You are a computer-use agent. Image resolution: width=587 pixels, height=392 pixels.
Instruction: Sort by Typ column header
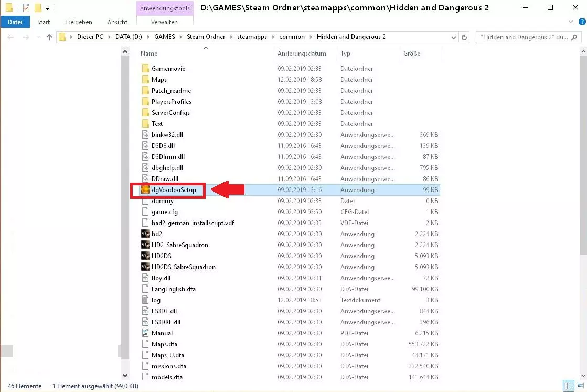[345, 54]
